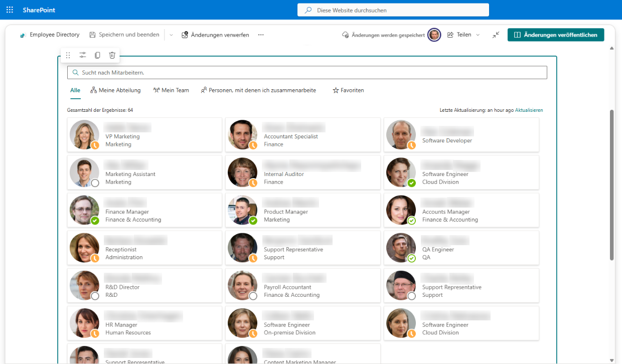622x364 pixels.
Task: Select the Finance Manager job title
Action: (127, 212)
